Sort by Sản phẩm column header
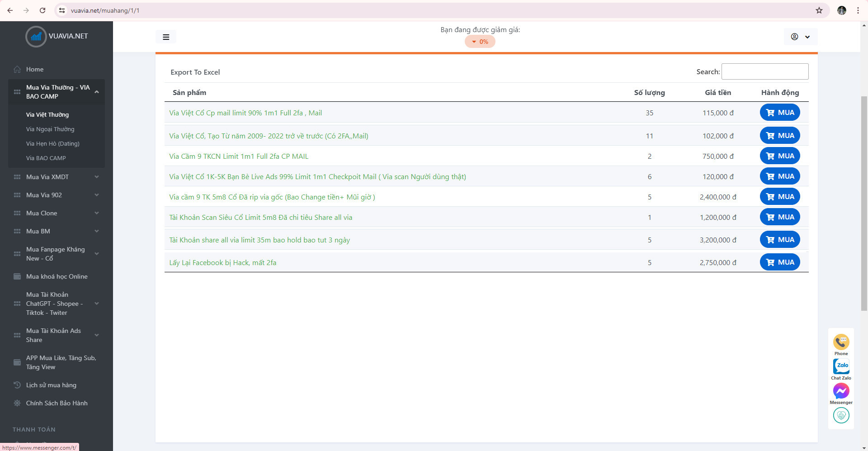Image resolution: width=868 pixels, height=451 pixels. 189,93
